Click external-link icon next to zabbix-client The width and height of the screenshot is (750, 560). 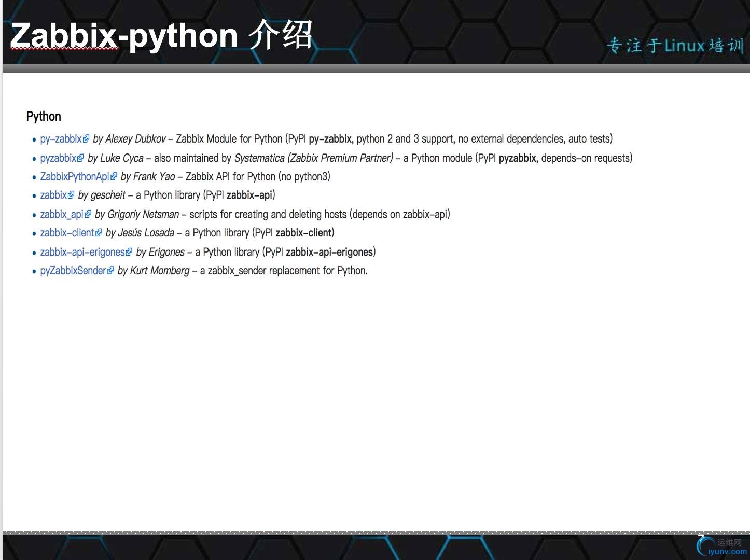tap(99, 233)
